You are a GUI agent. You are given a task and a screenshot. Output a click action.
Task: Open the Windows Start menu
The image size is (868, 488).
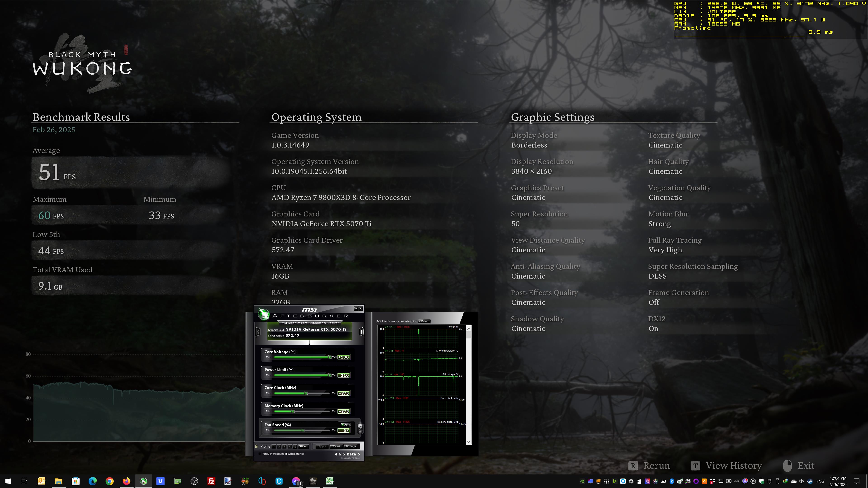[8, 481]
